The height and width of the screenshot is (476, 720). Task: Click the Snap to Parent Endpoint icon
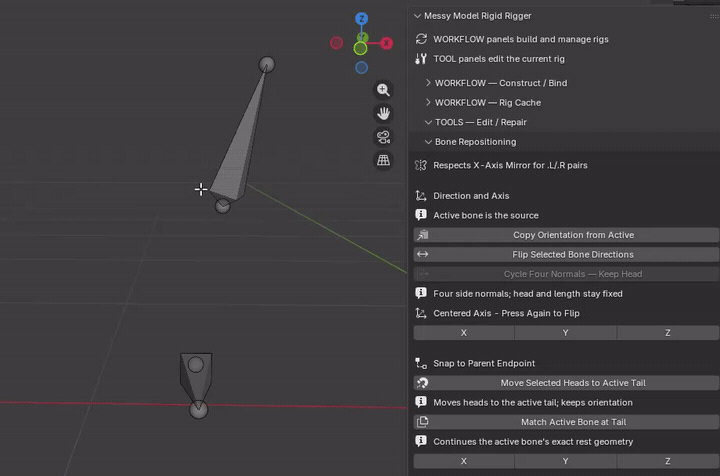point(421,363)
